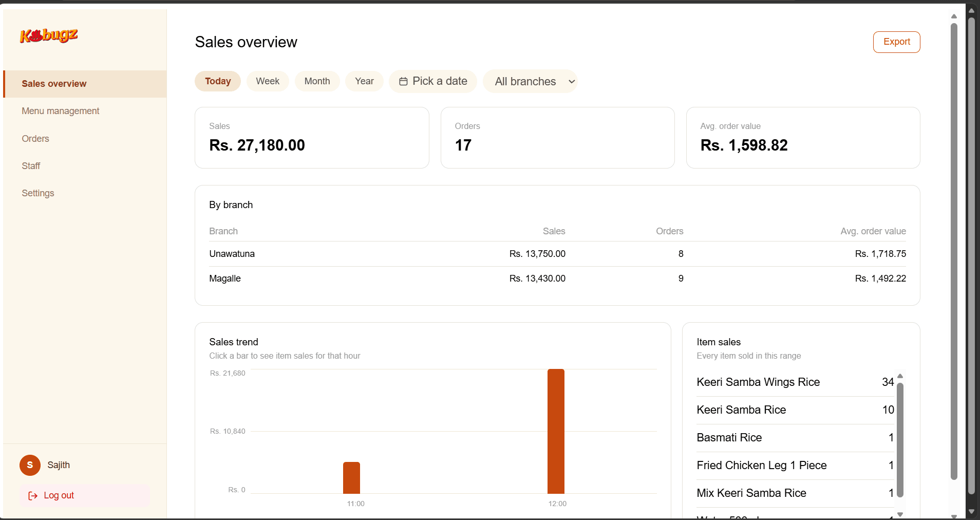Click Magalle sales Rs. 13,430.00
Viewport: 980px width, 520px height.
point(537,278)
